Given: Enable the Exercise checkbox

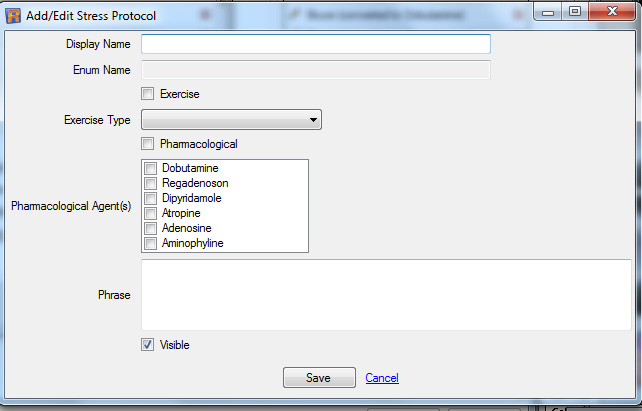Looking at the screenshot, I should click(x=148, y=94).
